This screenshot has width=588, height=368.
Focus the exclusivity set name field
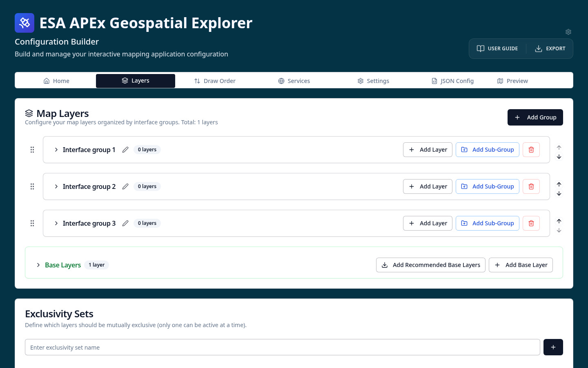(x=283, y=347)
